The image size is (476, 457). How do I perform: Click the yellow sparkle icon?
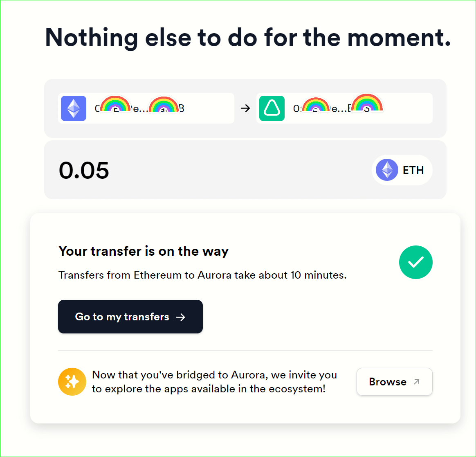72,382
